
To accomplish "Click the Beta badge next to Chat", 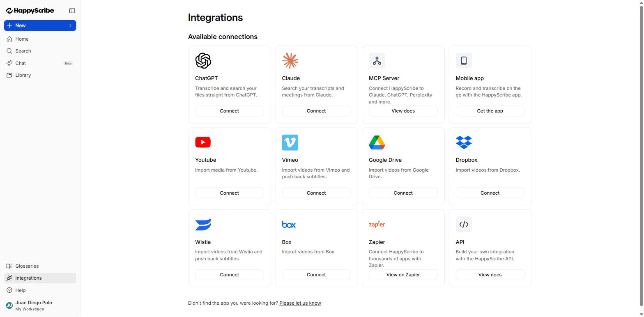I will pyautogui.click(x=68, y=63).
